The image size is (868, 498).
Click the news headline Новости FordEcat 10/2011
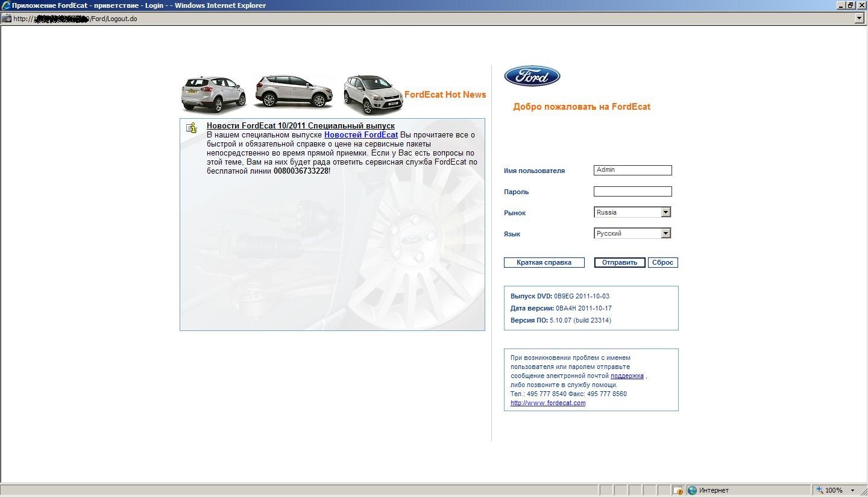point(301,126)
